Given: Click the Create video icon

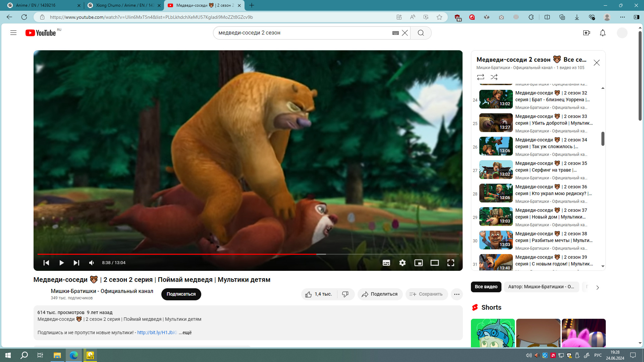Looking at the screenshot, I should pos(586,33).
